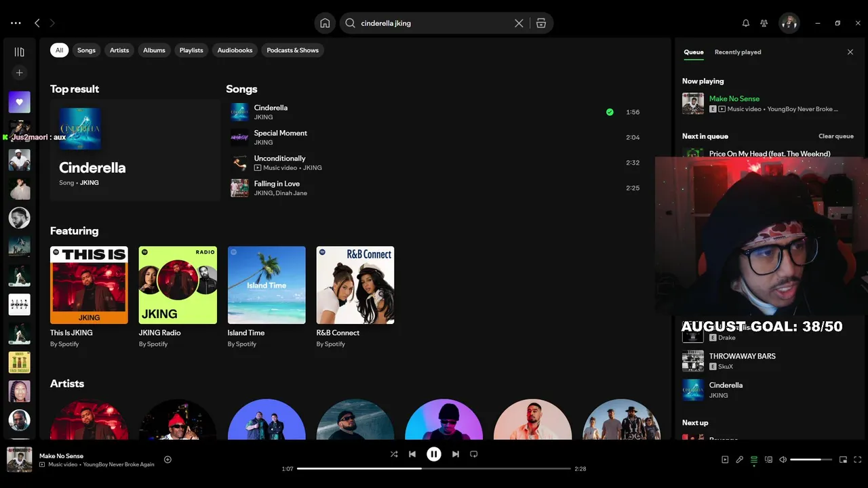Enter full screen mode icon
This screenshot has height=488, width=868.
(x=858, y=460)
